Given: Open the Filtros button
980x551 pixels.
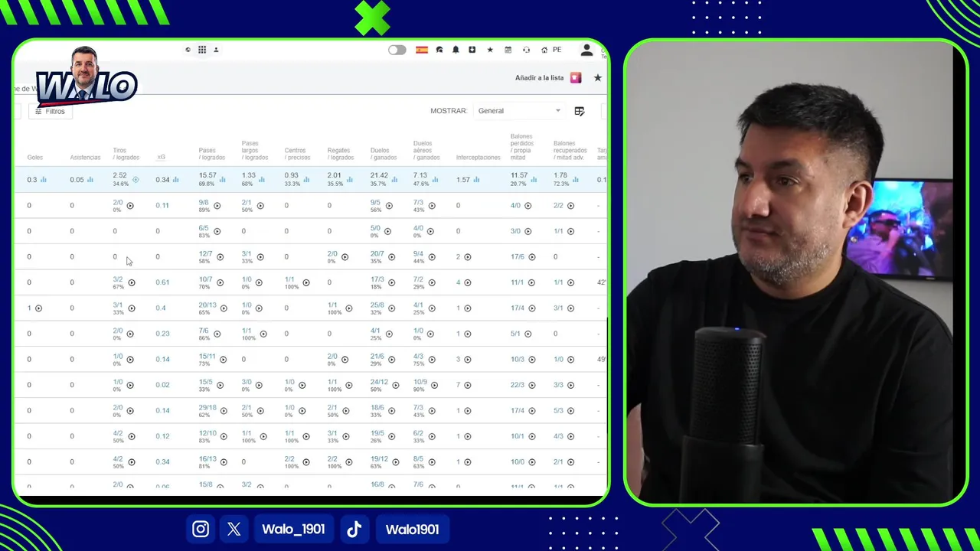Looking at the screenshot, I should click(x=51, y=111).
